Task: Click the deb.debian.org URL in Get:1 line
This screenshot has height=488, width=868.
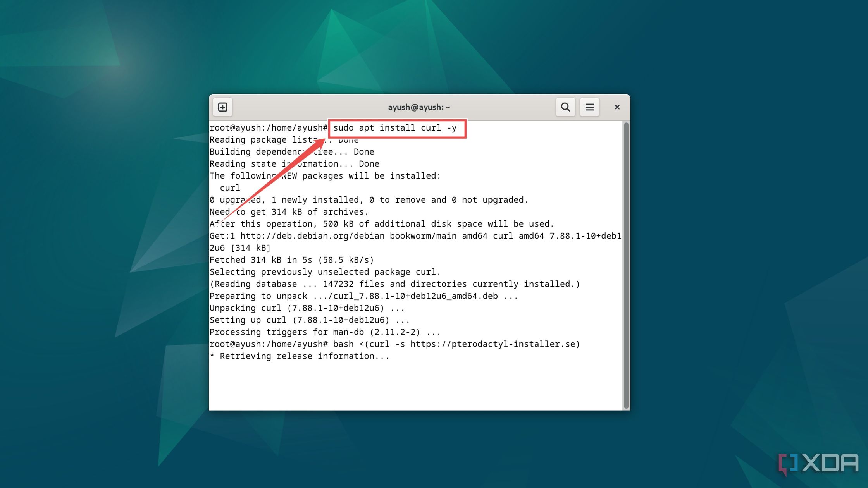Action: pyautogui.click(x=312, y=236)
